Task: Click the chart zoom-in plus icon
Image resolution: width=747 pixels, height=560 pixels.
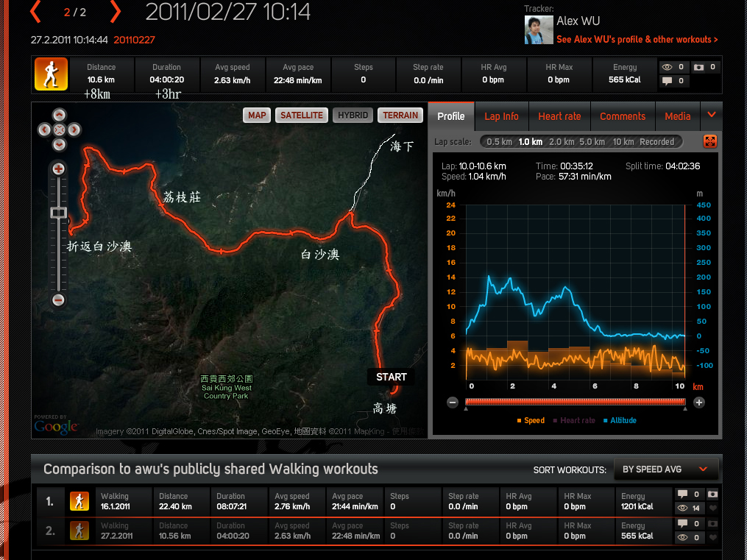Action: pyautogui.click(x=699, y=403)
